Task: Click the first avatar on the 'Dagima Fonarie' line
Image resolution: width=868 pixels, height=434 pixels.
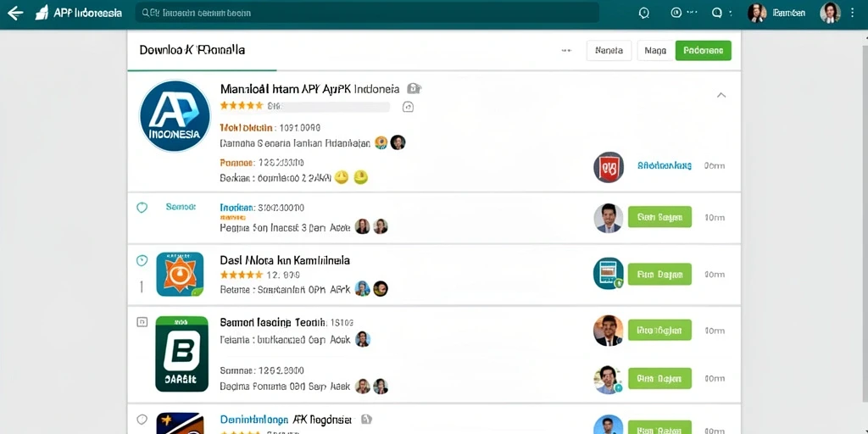Action: 363,387
